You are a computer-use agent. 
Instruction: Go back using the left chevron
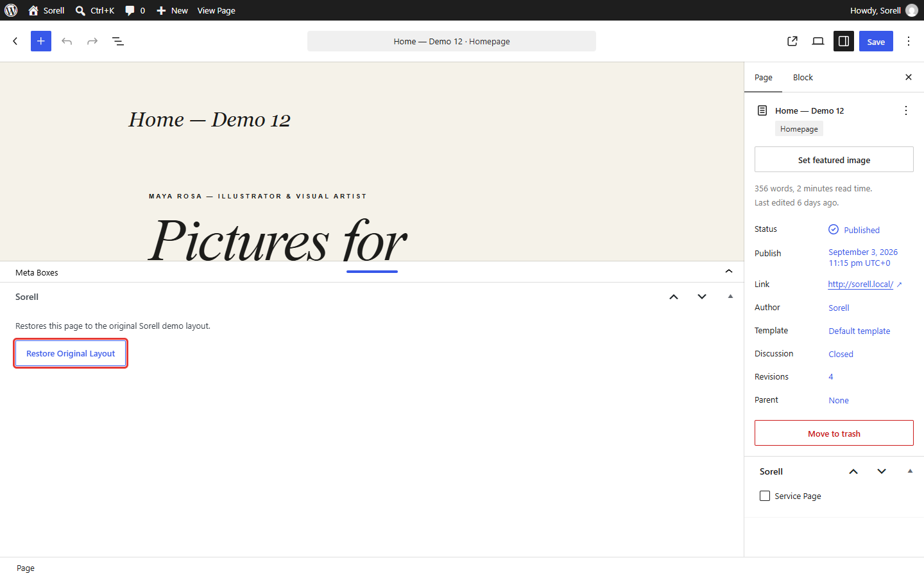click(x=15, y=41)
